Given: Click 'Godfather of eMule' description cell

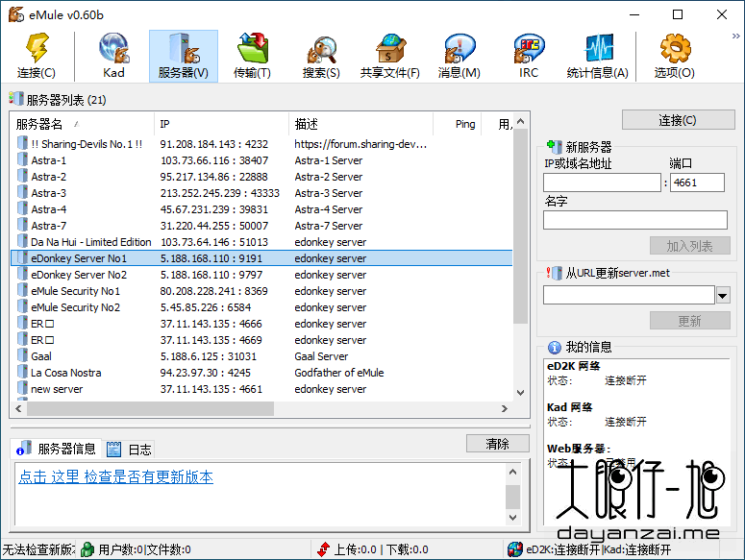Looking at the screenshot, I should 339,373.
